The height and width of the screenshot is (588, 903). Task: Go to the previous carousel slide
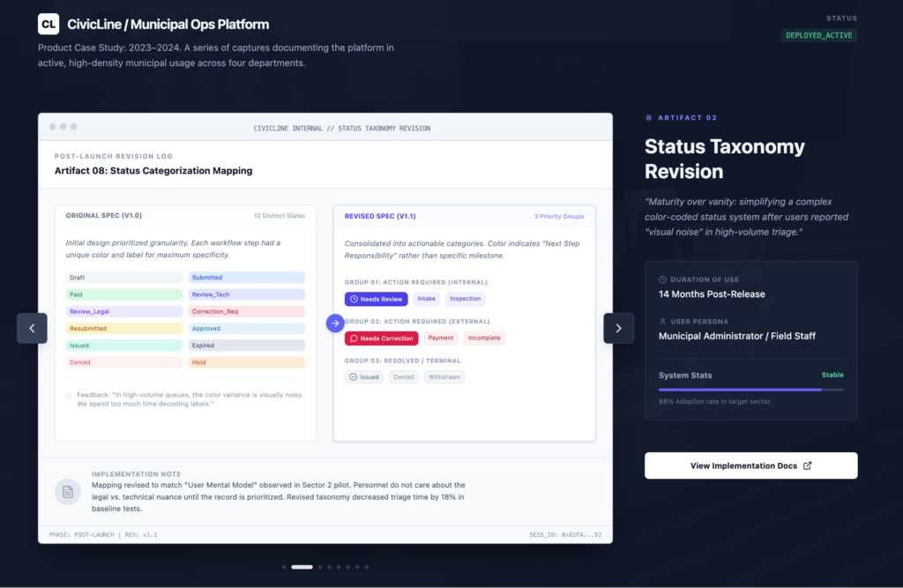coord(32,328)
